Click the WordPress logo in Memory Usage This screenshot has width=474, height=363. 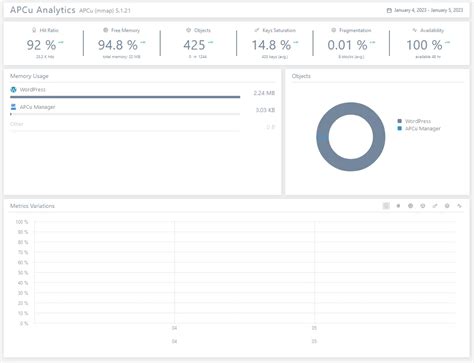(x=13, y=89)
